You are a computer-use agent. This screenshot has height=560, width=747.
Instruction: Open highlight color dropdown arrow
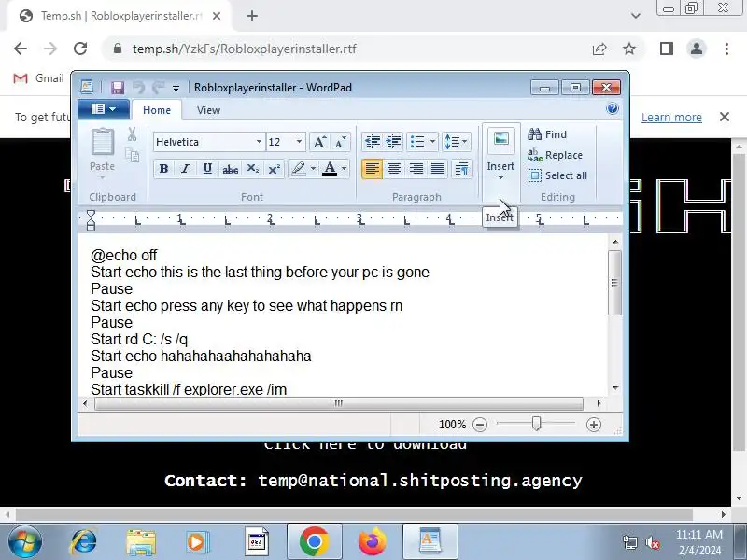[x=313, y=169]
